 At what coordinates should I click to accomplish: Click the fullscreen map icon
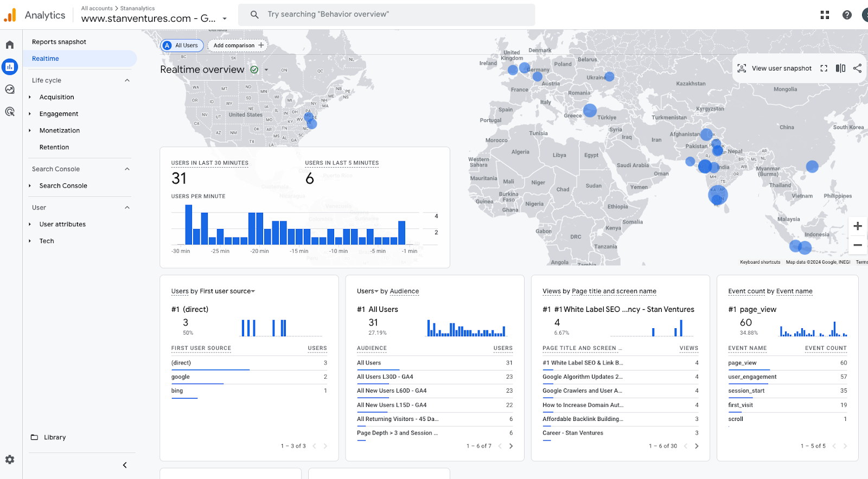pyautogui.click(x=824, y=68)
